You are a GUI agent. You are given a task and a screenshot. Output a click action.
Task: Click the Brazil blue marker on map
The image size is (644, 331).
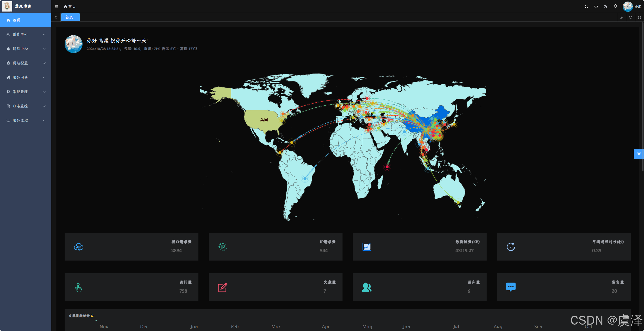click(x=305, y=179)
